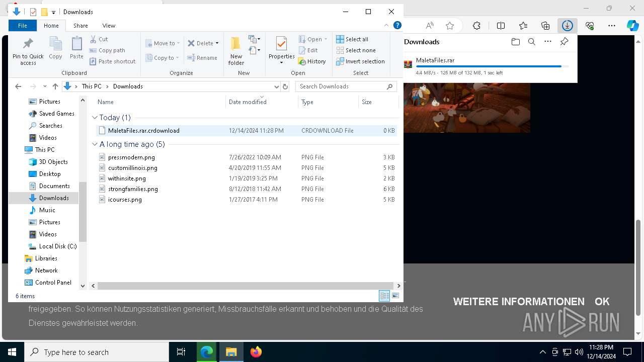Viewport: 644px width, 362px height.
Task: Click the Cut scissors command
Action: point(99,39)
